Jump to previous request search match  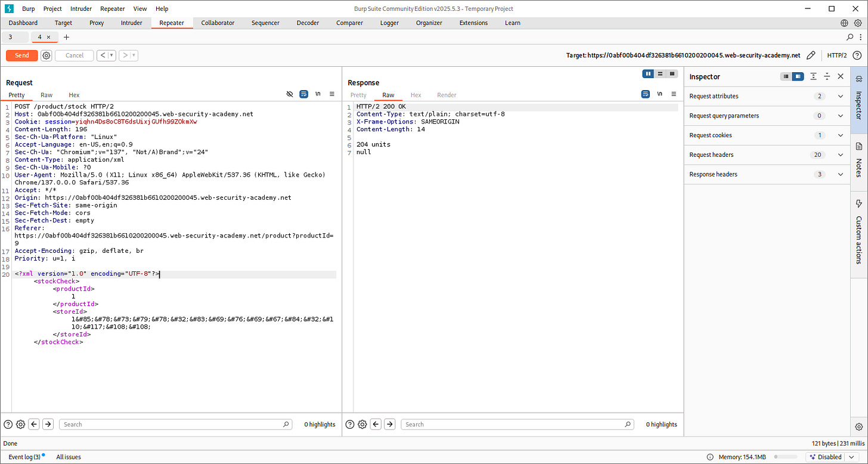point(35,424)
